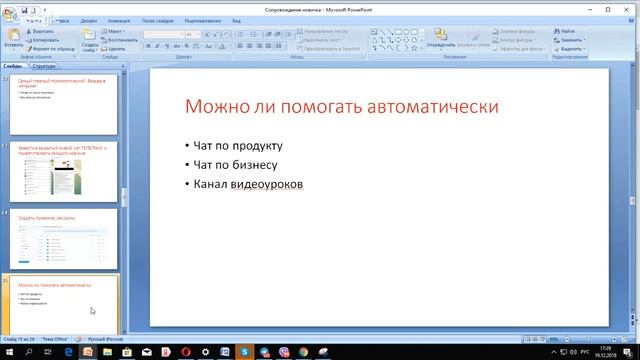Toggle bold (Ж) formatting
This screenshot has height=360, width=640.
pyautogui.click(x=148, y=46)
